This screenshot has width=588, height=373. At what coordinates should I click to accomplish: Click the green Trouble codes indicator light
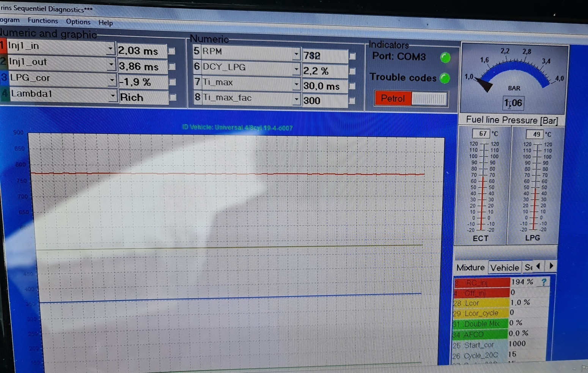(x=445, y=78)
